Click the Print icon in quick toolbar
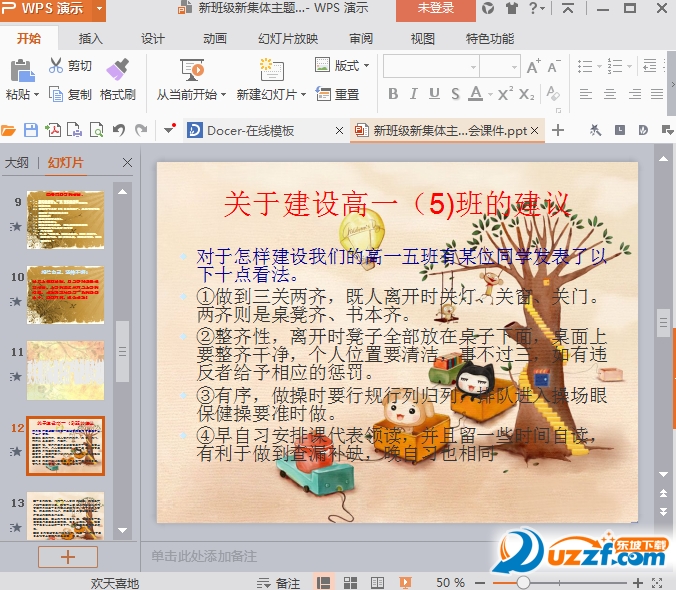 [75, 130]
